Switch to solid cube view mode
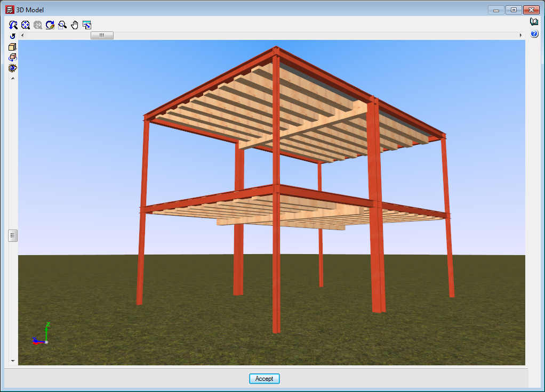 click(x=13, y=47)
